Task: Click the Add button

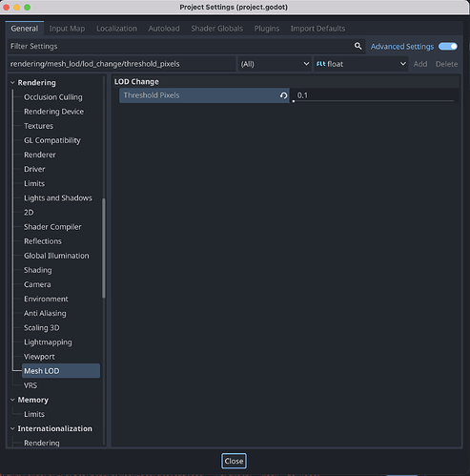Action: pyautogui.click(x=420, y=64)
